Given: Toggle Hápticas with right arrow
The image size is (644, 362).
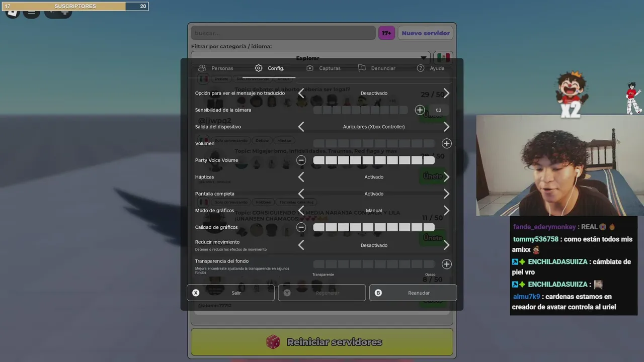Looking at the screenshot, I should point(446,177).
